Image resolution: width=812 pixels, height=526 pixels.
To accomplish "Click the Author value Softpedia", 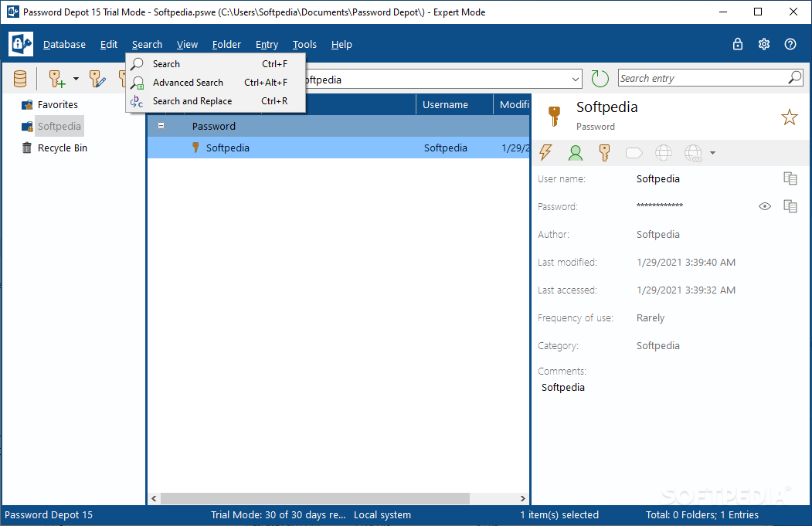I will click(657, 235).
